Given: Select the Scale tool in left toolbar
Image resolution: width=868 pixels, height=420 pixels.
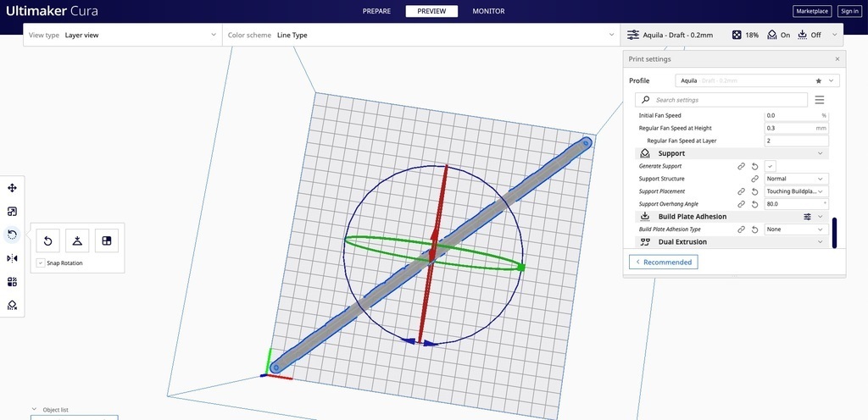Looking at the screenshot, I should click(x=12, y=212).
